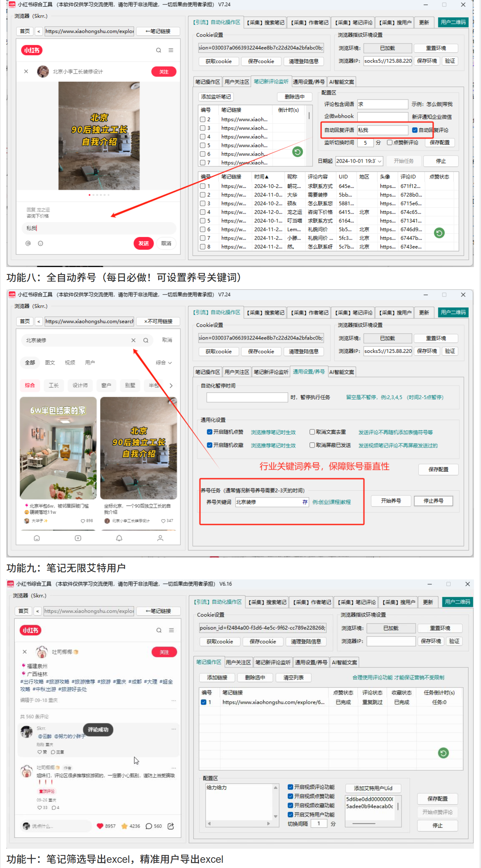Screen dimensions: 481x868
Task: Click the star collect icon showing 4236
Action: [x=124, y=826]
